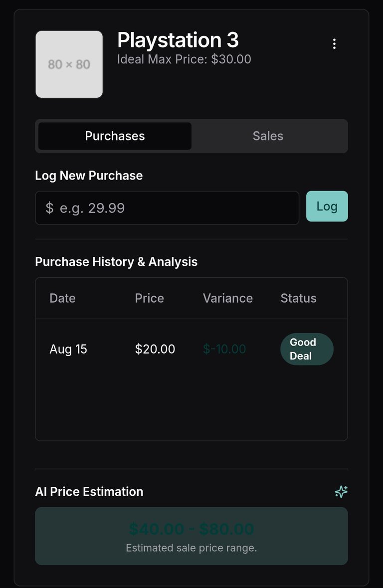Open the three-dot options menu
This screenshot has height=588, width=383.
tap(334, 44)
